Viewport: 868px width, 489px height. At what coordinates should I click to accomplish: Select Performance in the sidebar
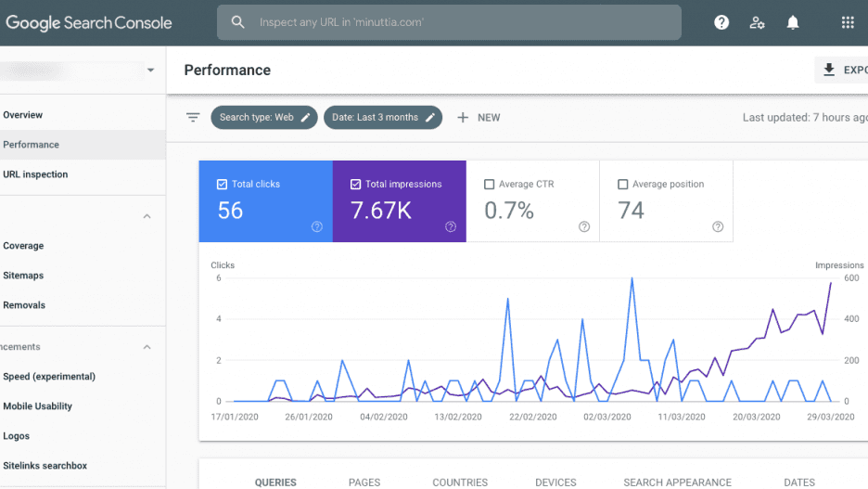tap(83, 145)
